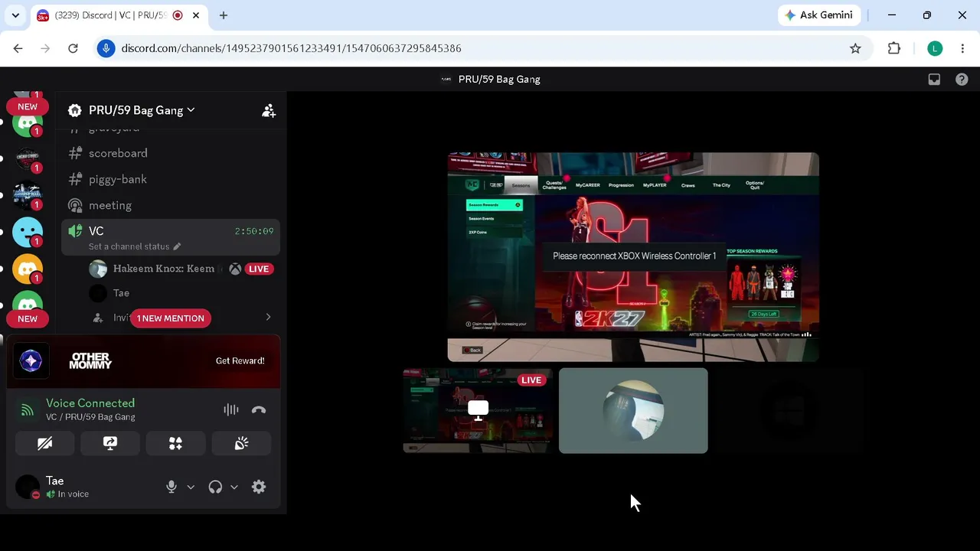Click Hakeem Knox in the VC member list
The height and width of the screenshot is (551, 980).
pyautogui.click(x=180, y=269)
